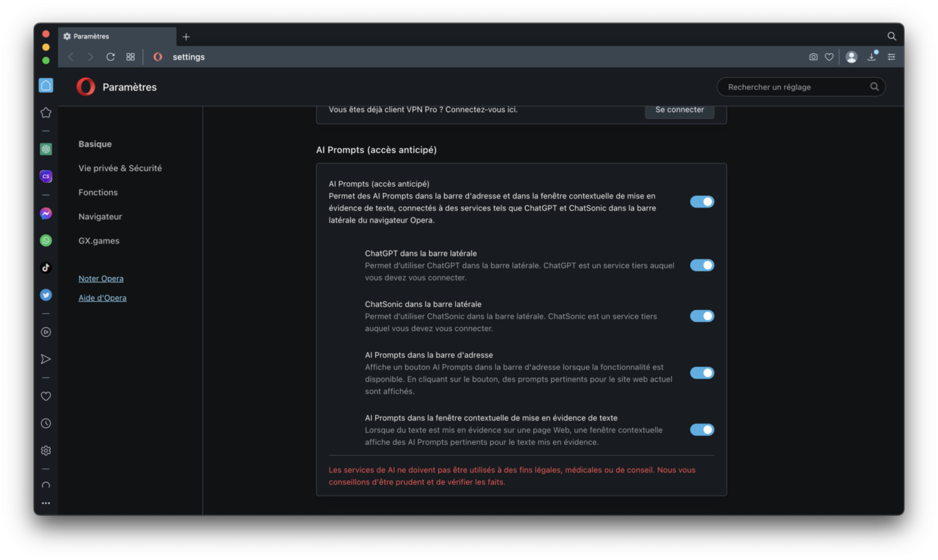Click the heart icon in address bar
Viewport: 938px width, 560px height.
coord(829,57)
